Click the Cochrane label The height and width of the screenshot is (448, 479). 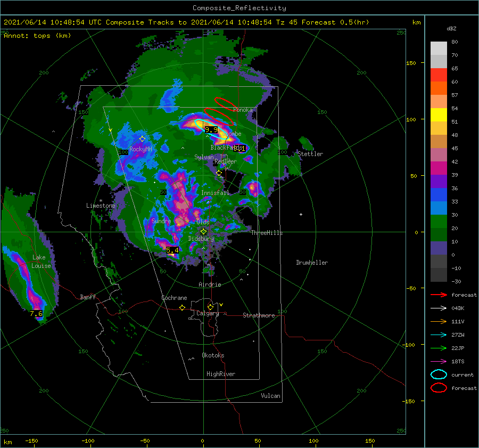click(174, 298)
